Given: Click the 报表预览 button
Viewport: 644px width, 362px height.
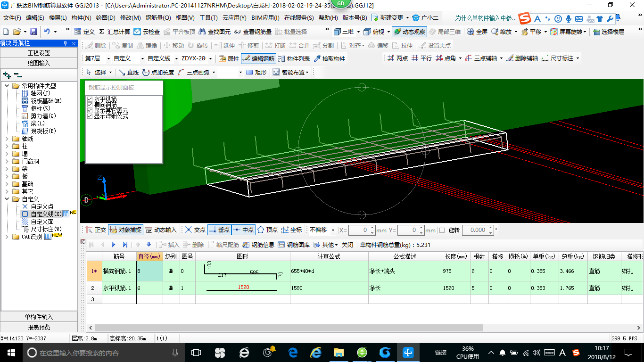Looking at the screenshot, I should tap(39, 327).
